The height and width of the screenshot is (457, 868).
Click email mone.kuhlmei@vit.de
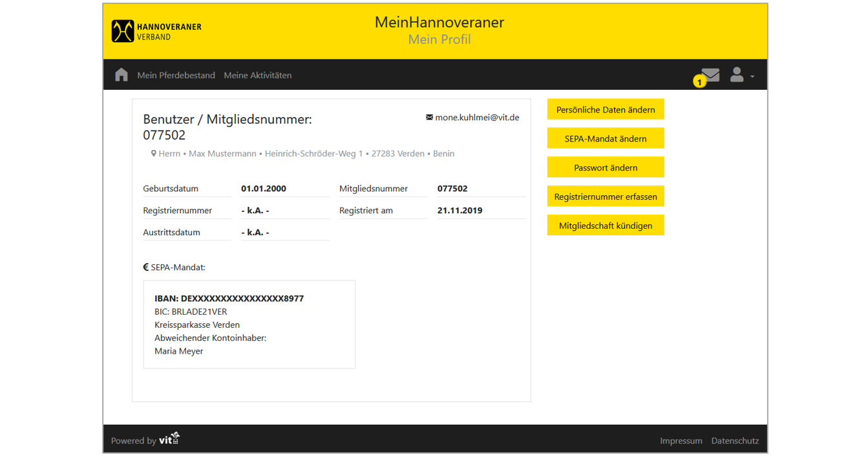[477, 118]
